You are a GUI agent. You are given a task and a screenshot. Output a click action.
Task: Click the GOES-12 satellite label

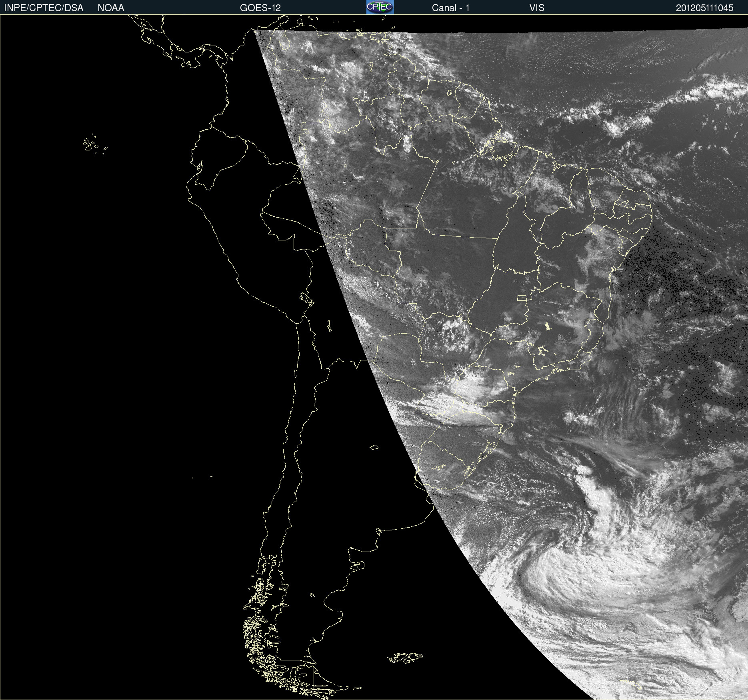coord(260,8)
